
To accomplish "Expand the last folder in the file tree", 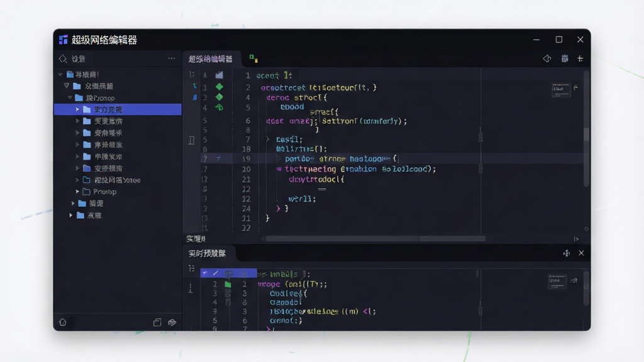I will (x=71, y=215).
